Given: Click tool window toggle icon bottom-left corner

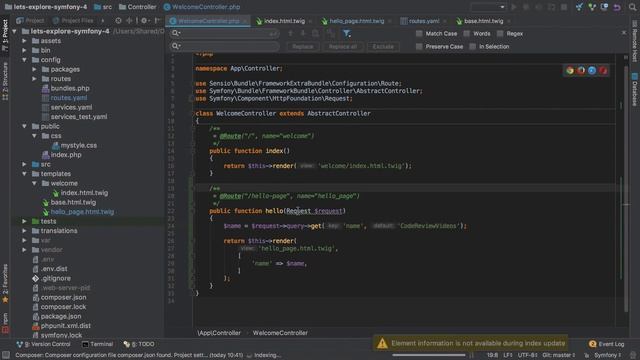Looking at the screenshot, I should pos(6,355).
